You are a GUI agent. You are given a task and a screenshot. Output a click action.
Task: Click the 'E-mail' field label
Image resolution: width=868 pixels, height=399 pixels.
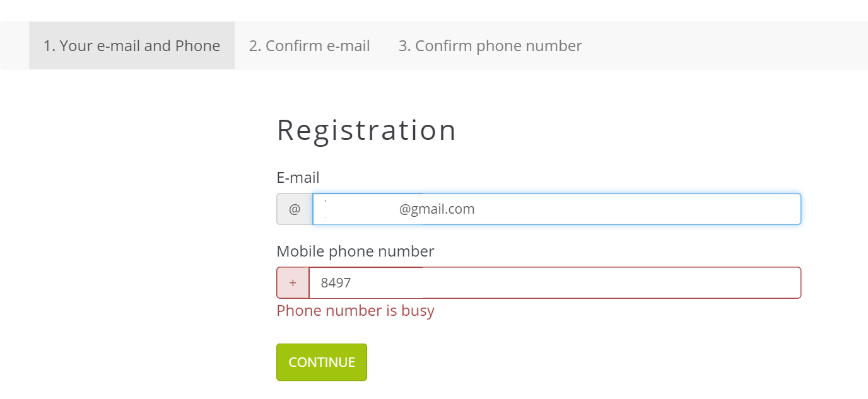298,178
